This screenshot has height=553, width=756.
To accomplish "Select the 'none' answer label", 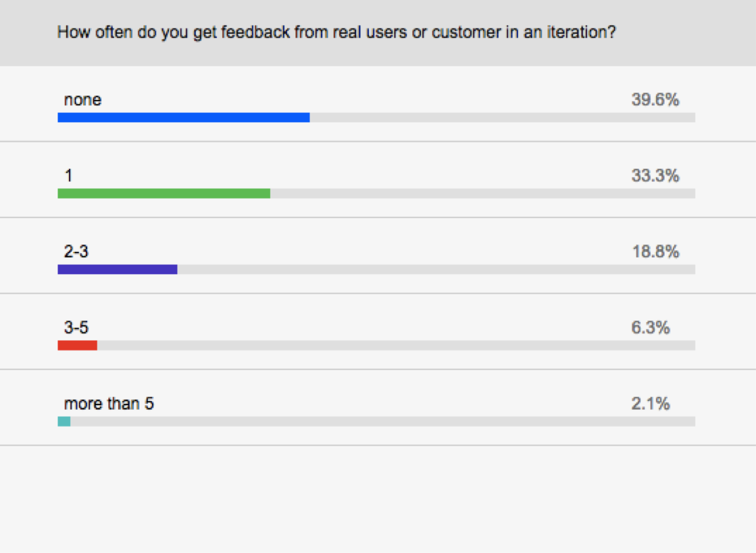I will [x=82, y=100].
